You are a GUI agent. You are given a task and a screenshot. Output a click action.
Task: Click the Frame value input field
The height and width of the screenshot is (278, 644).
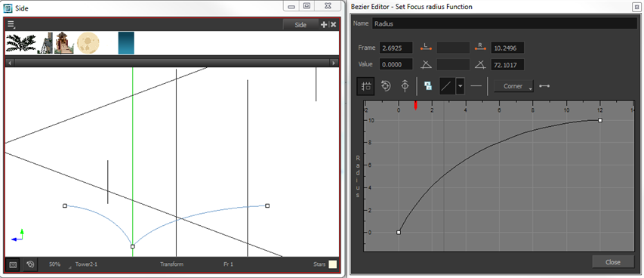click(396, 48)
